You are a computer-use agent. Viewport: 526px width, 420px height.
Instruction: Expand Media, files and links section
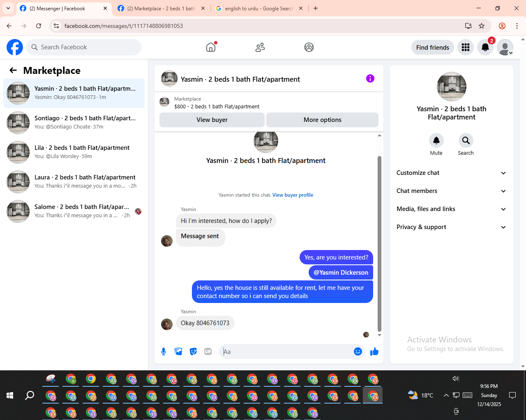pos(452,209)
